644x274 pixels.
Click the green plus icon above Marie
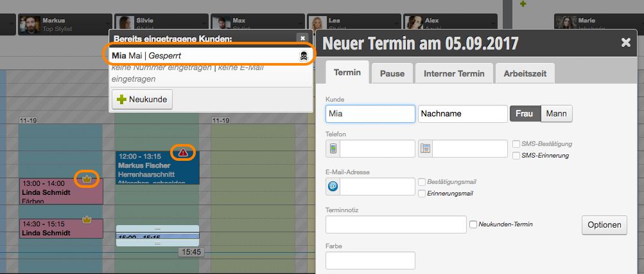click(x=523, y=4)
